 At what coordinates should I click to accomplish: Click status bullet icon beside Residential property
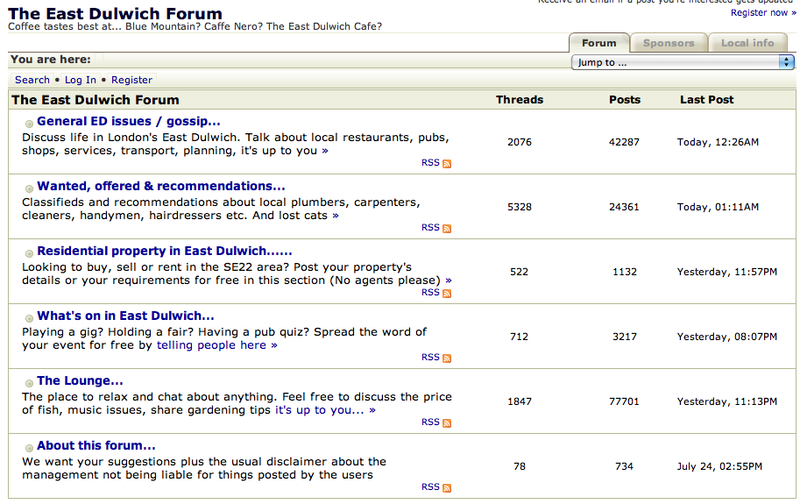[x=29, y=254]
